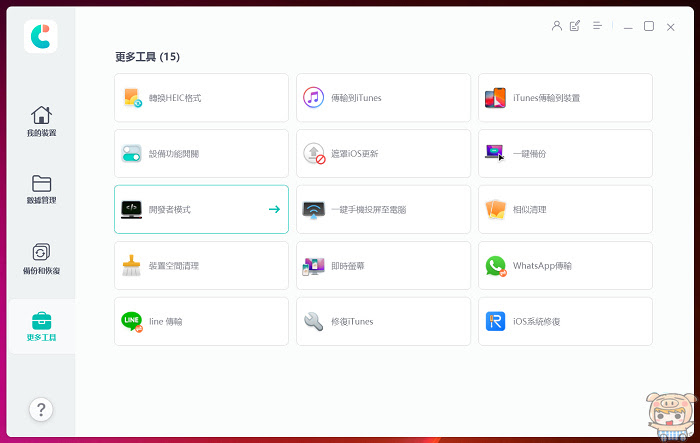Open the 相似清理 photos icon
The height and width of the screenshot is (443, 700).
(495, 209)
